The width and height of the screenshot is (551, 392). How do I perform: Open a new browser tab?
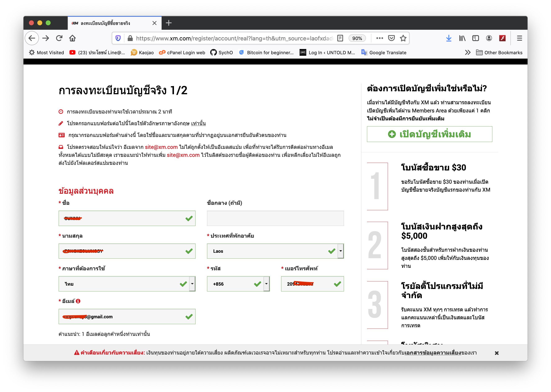pos(169,23)
